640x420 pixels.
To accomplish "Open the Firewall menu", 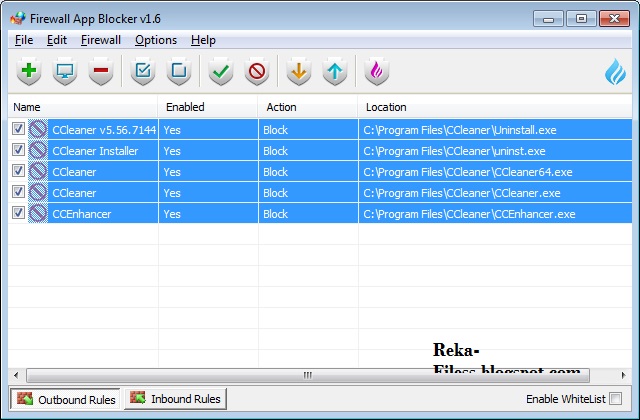I will [x=101, y=40].
